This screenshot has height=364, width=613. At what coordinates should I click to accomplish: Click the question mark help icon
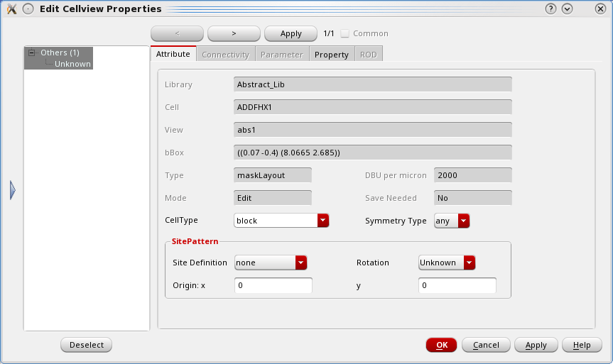tap(550, 9)
